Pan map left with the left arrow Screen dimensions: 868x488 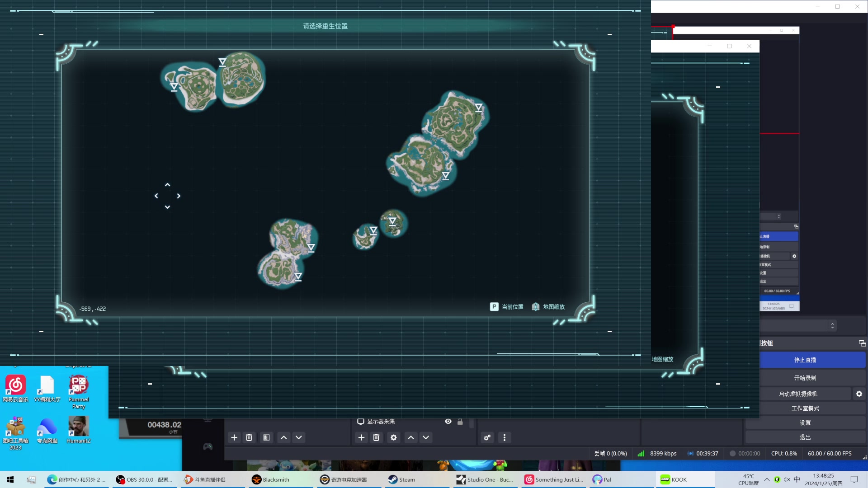pos(156,196)
